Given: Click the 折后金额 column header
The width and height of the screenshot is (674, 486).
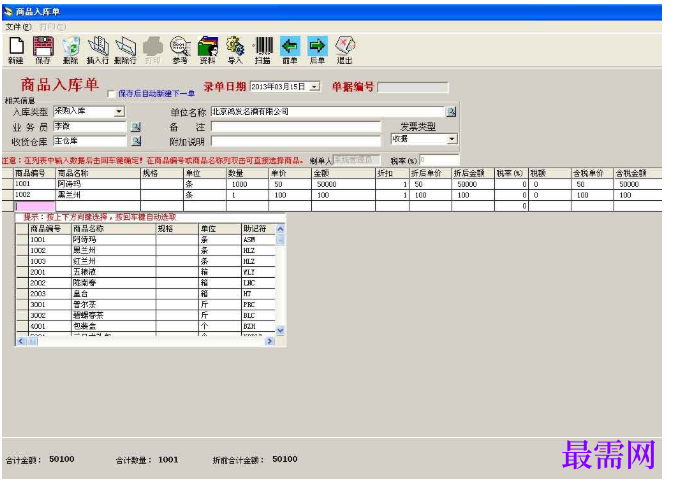Looking at the screenshot, I should click(473, 173).
